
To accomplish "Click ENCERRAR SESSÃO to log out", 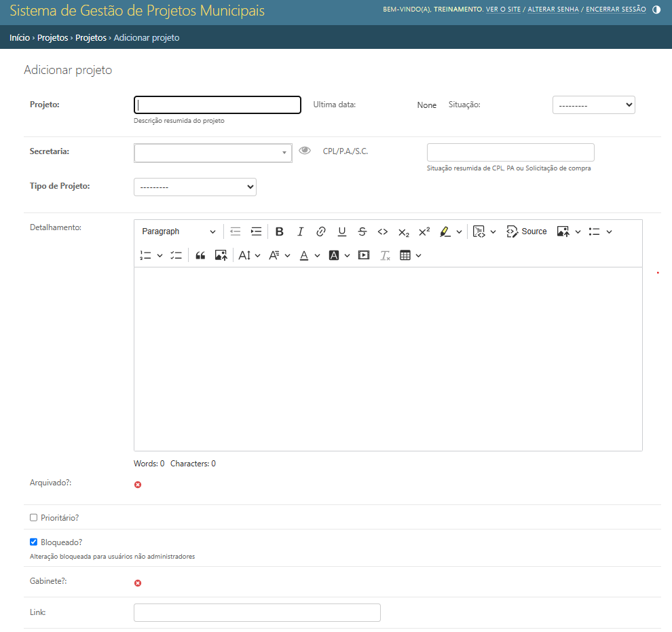I will tap(616, 9).
